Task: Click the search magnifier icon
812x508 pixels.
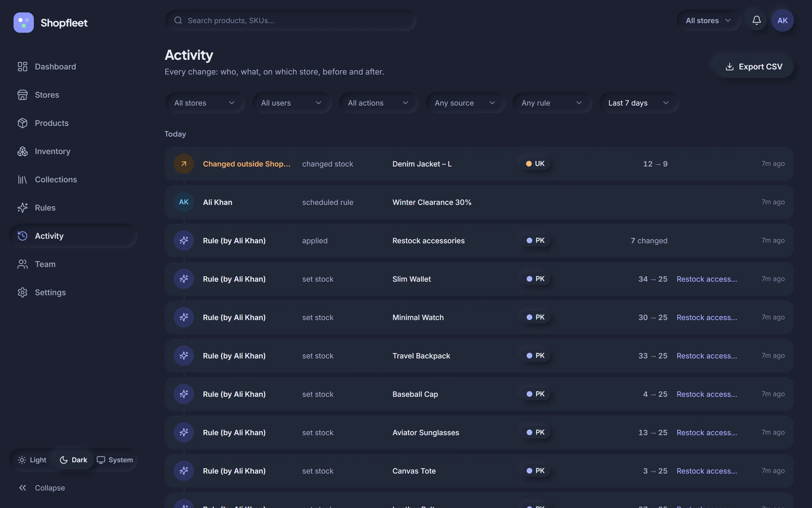Action: [178, 21]
